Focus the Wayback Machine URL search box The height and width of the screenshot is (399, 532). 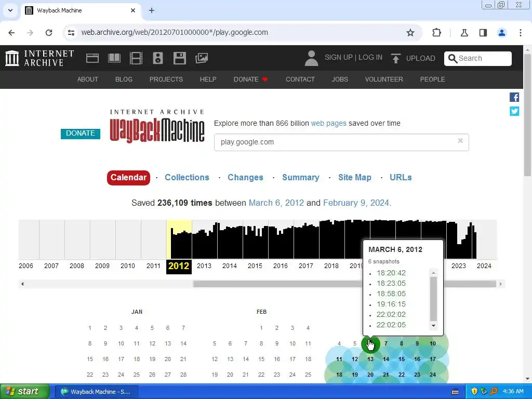pyautogui.click(x=341, y=142)
